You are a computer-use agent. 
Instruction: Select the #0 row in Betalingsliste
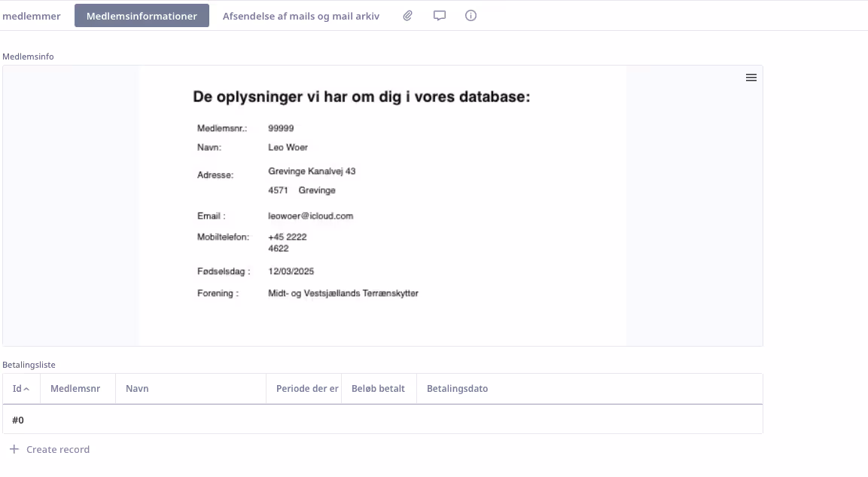[382, 420]
